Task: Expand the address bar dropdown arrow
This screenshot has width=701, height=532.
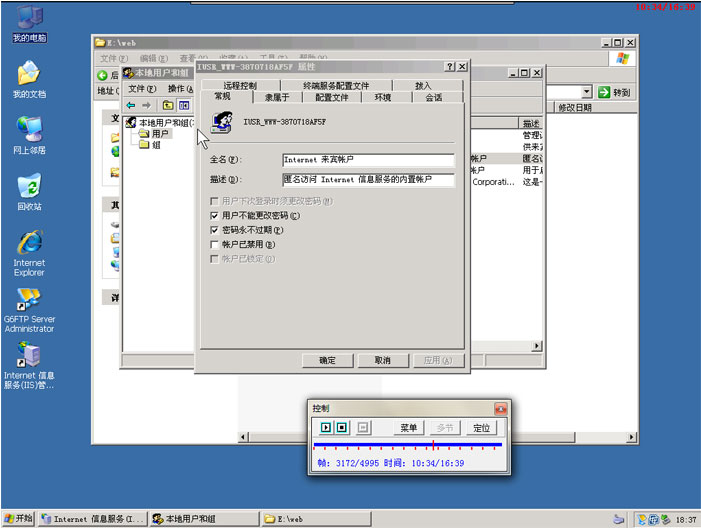Action: pos(587,92)
